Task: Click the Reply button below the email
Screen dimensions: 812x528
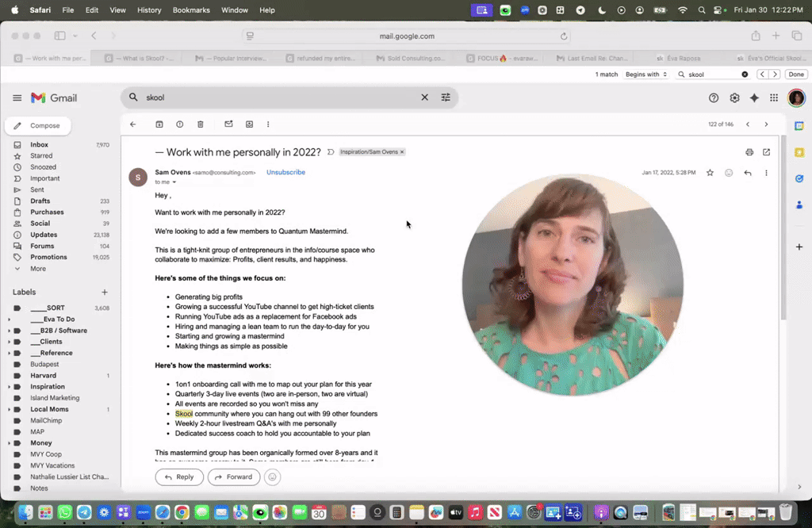Action: coord(179,477)
